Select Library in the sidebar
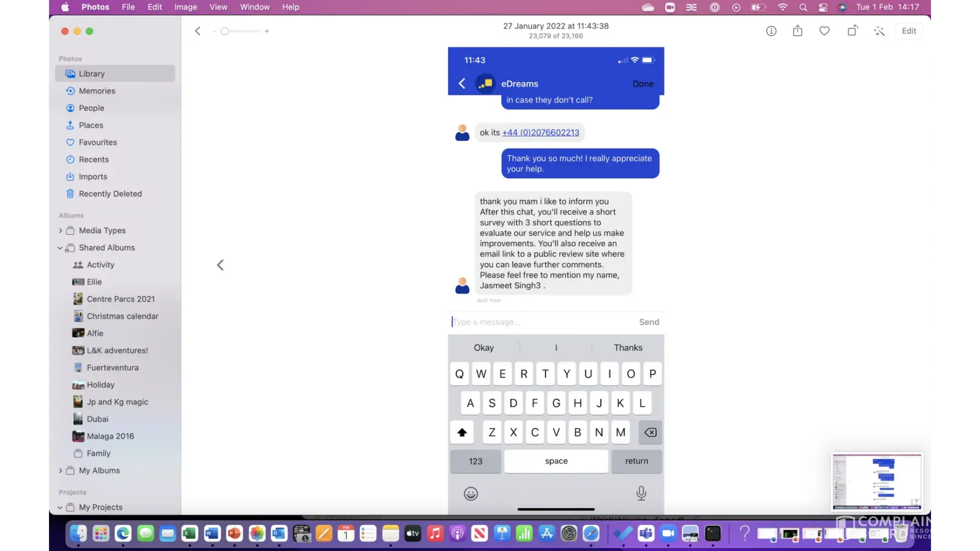 (115, 73)
